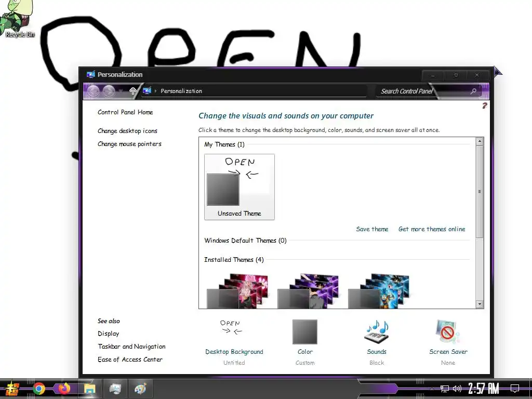Click the taskbar clock showing 2:57 AM
Image resolution: width=532 pixels, height=399 pixels.
(484, 389)
